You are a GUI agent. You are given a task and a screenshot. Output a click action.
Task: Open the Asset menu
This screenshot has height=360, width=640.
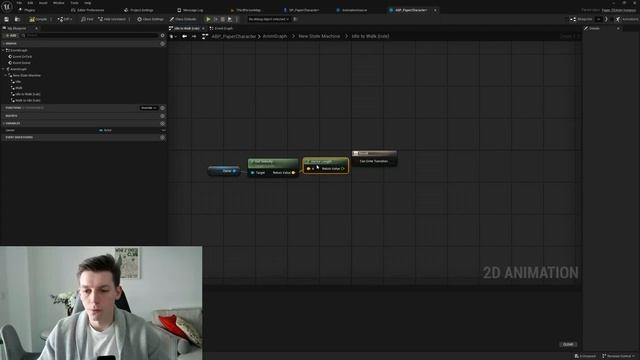click(43, 3)
